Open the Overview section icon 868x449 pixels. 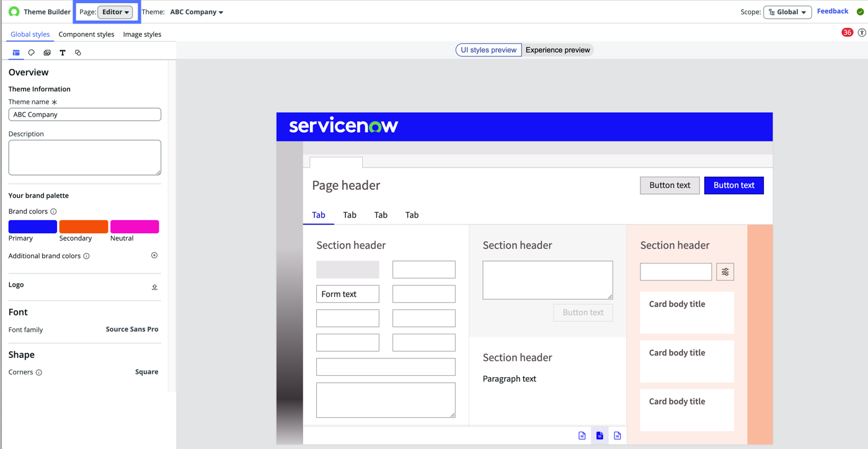(x=16, y=53)
